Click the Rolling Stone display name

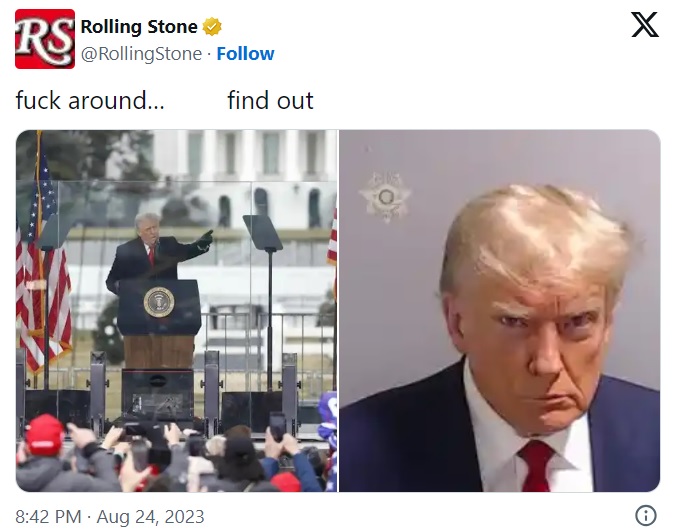(139, 27)
